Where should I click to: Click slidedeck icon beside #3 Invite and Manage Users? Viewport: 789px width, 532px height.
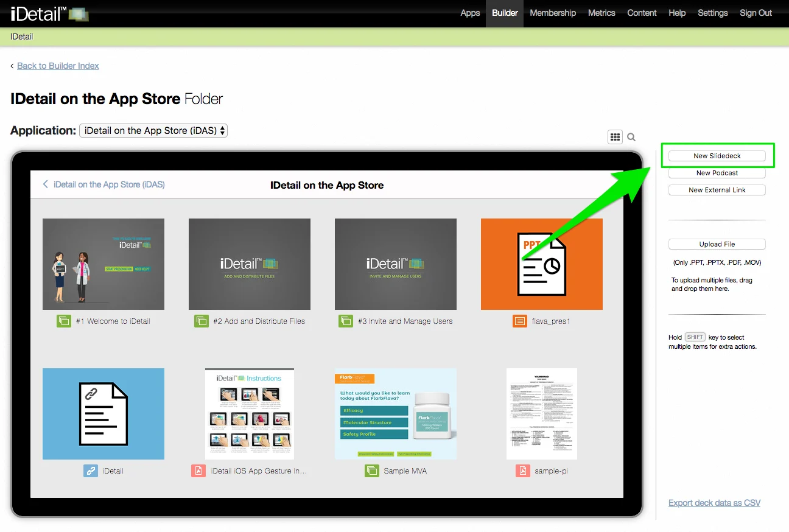click(346, 321)
